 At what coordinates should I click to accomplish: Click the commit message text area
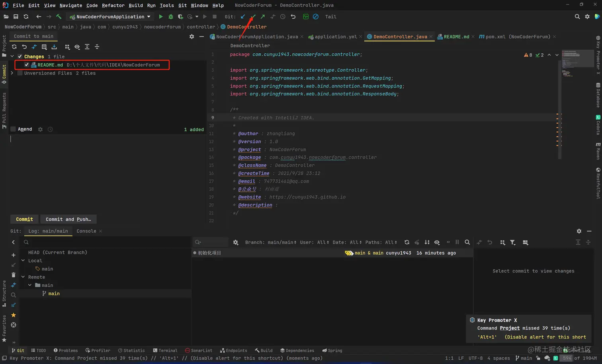click(107, 174)
